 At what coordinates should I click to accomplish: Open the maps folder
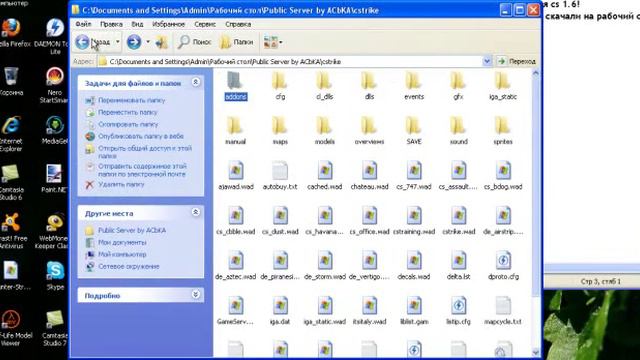[280, 130]
